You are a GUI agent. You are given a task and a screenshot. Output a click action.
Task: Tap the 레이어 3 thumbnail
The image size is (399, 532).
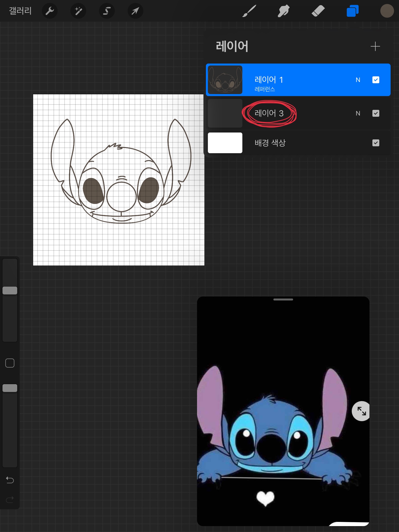pos(225,113)
